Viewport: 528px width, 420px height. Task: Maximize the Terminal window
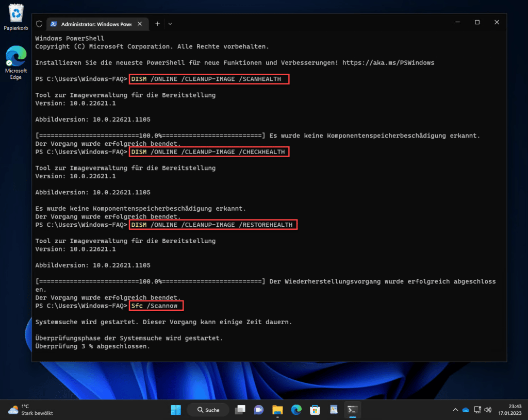pyautogui.click(x=477, y=22)
